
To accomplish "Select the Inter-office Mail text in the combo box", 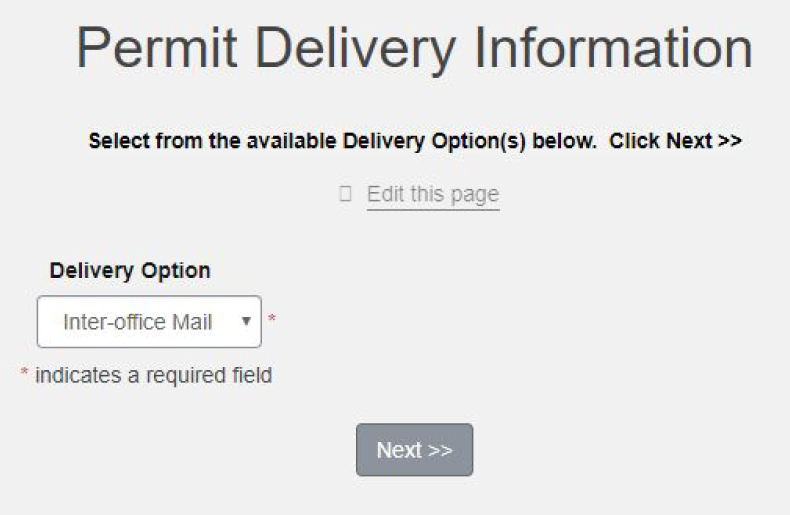I will click(137, 322).
